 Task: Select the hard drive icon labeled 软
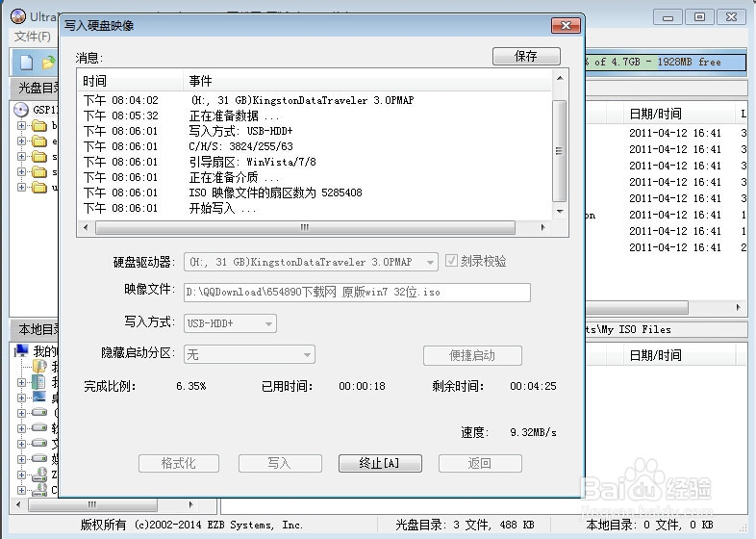click(x=39, y=428)
